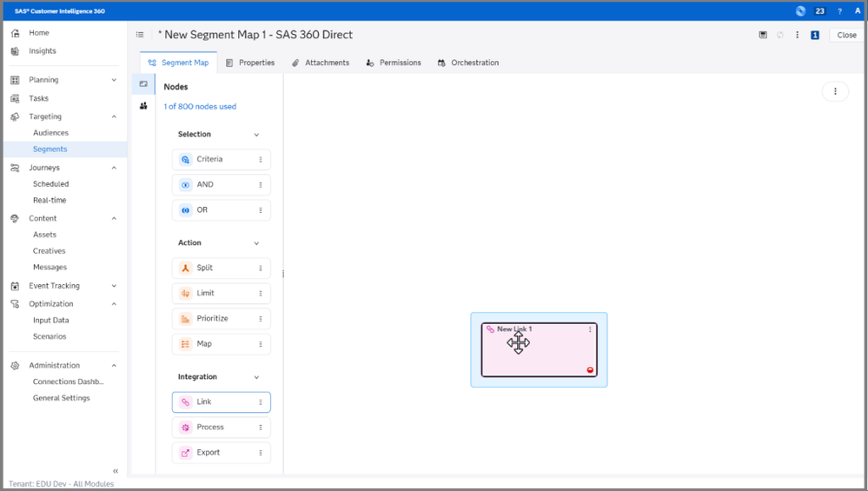Open the user account A avatar
Viewport: 868px width, 491px height.
858,11
